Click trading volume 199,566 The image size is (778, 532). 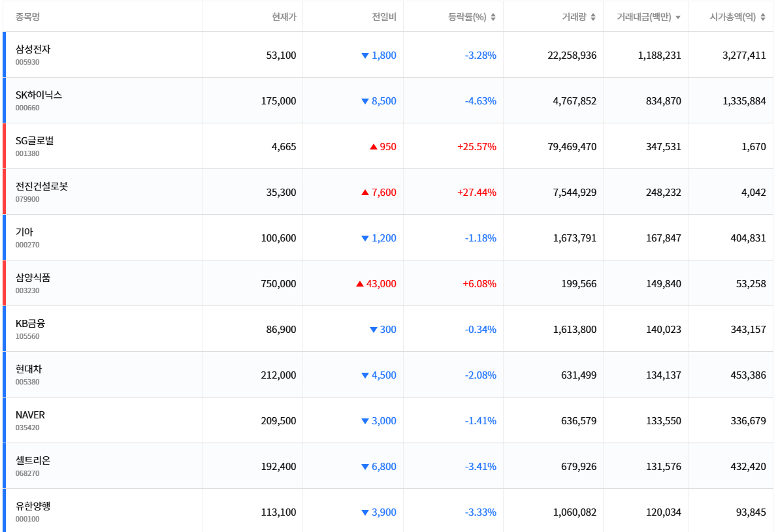[579, 283]
